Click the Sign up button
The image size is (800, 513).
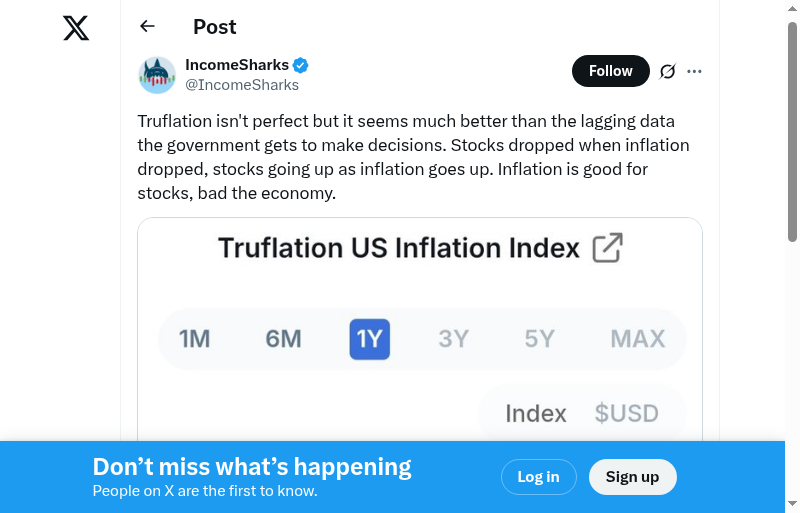pos(632,477)
